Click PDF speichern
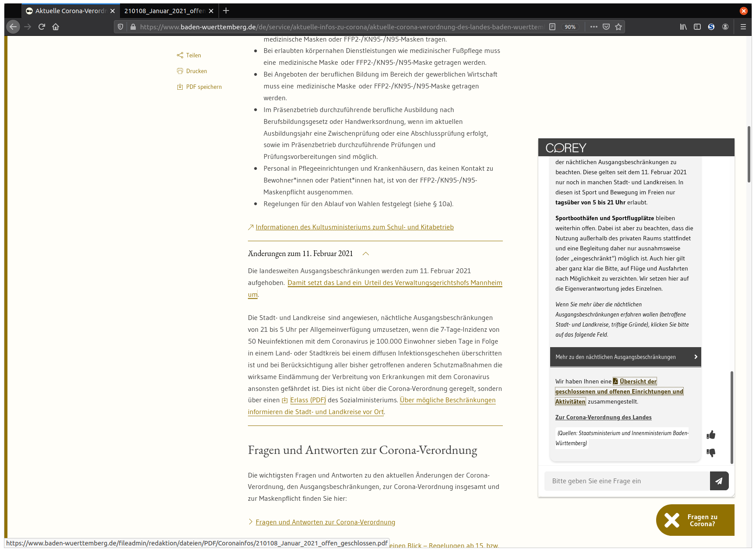 (x=199, y=87)
